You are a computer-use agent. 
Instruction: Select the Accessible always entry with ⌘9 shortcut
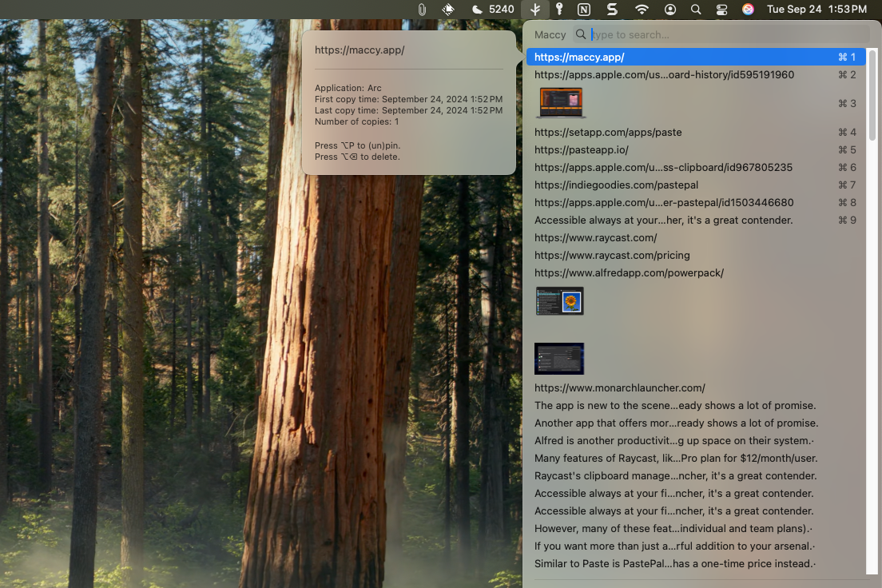(696, 220)
